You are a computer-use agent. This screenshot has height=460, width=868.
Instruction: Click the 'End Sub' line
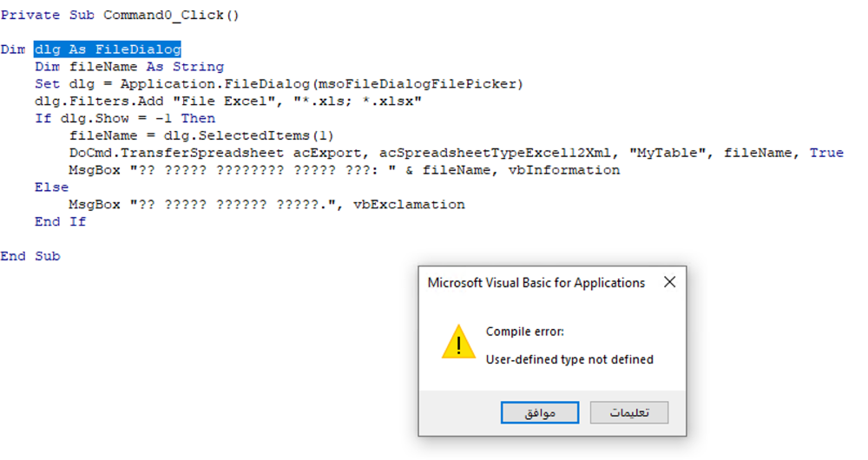point(30,256)
